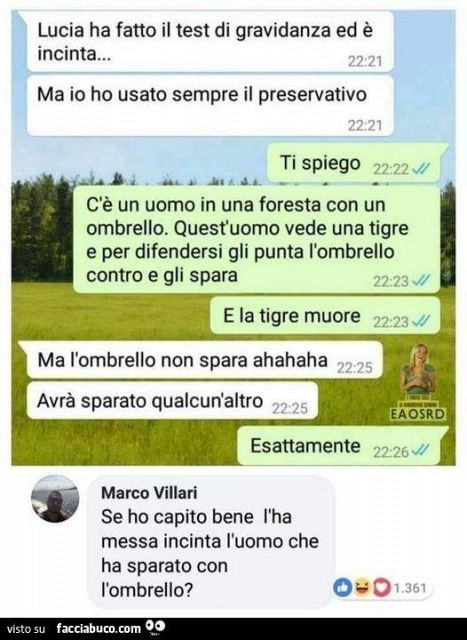Select the message 'Avrà sparato qualcun'altro'

coord(172,400)
